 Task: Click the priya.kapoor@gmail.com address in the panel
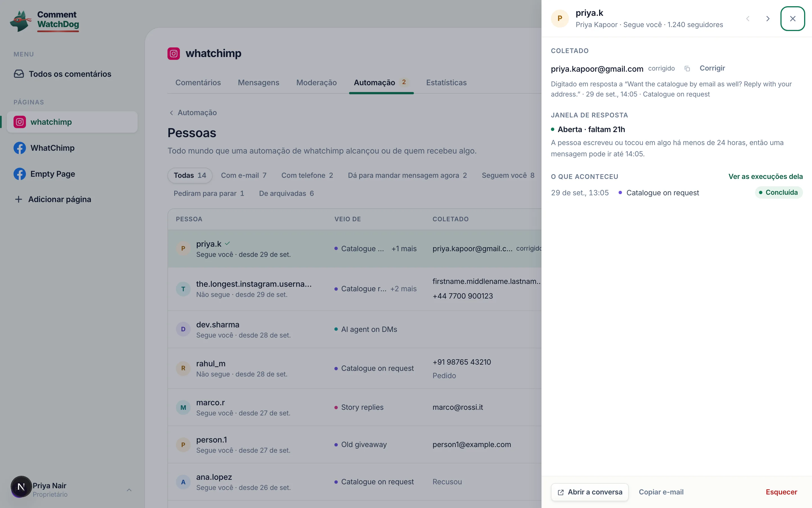(x=597, y=69)
